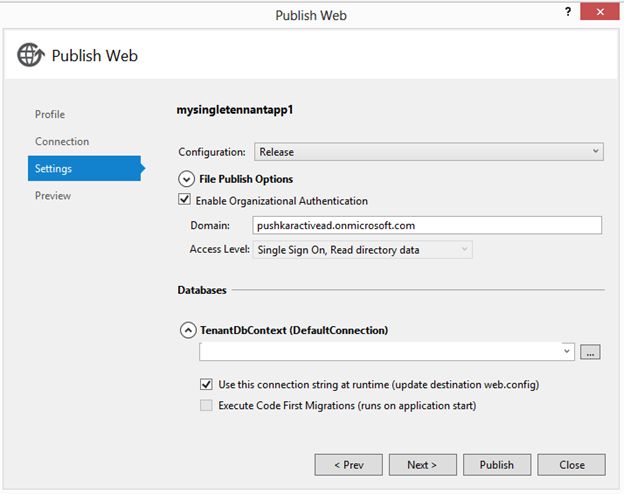Click the Publish Web globe icon

tap(30, 56)
